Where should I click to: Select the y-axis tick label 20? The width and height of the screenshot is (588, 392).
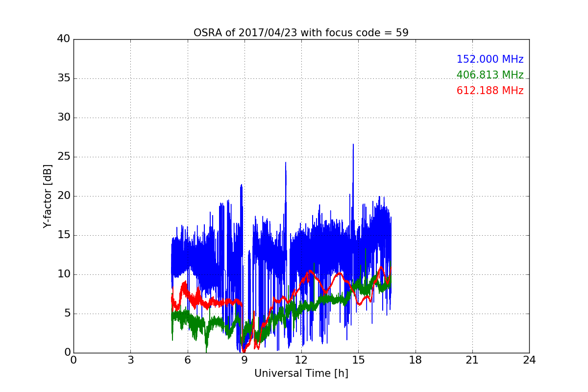(63, 196)
